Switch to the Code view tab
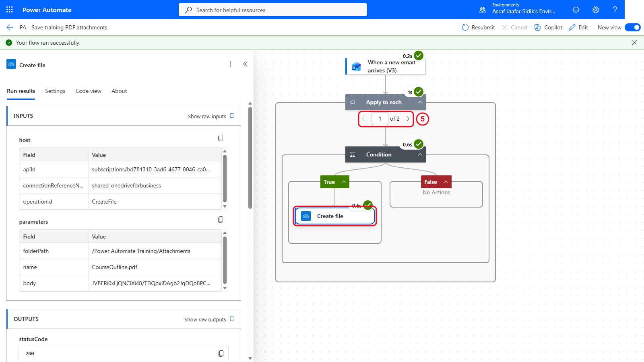Viewport: 644px width, 362px height. pyautogui.click(x=89, y=91)
